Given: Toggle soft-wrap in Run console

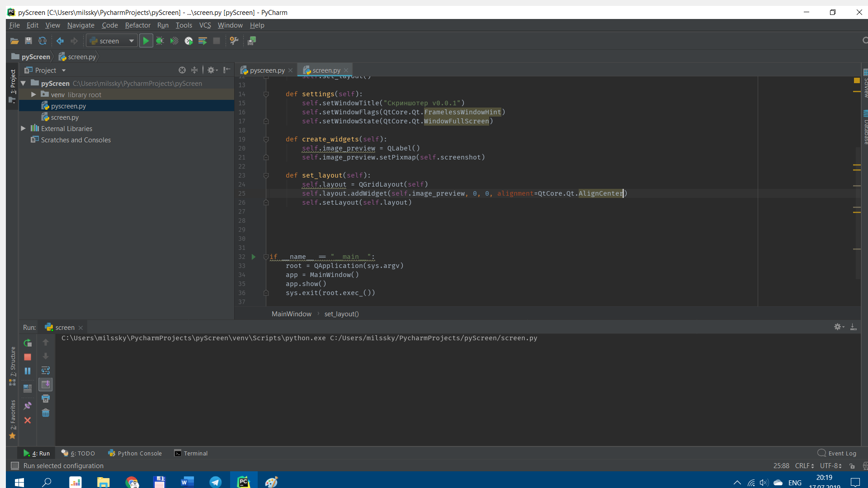Looking at the screenshot, I should pyautogui.click(x=46, y=371).
